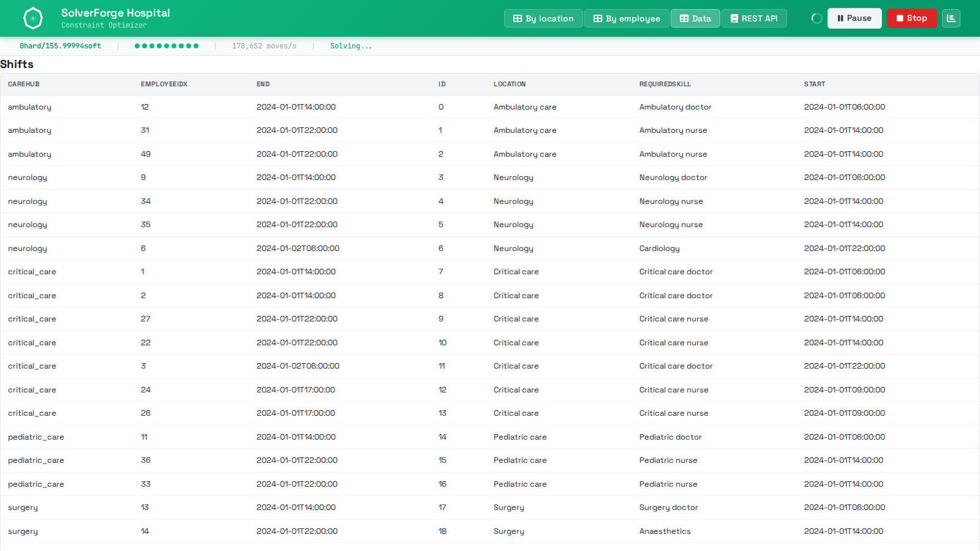The height and width of the screenshot is (551, 980).
Task: Click the solving progress dots indicator
Action: click(x=167, y=46)
